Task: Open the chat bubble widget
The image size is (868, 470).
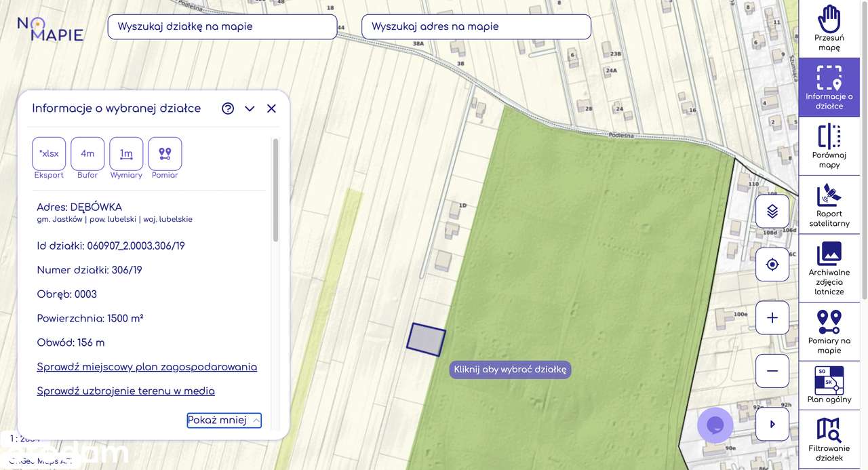Action: (x=715, y=425)
